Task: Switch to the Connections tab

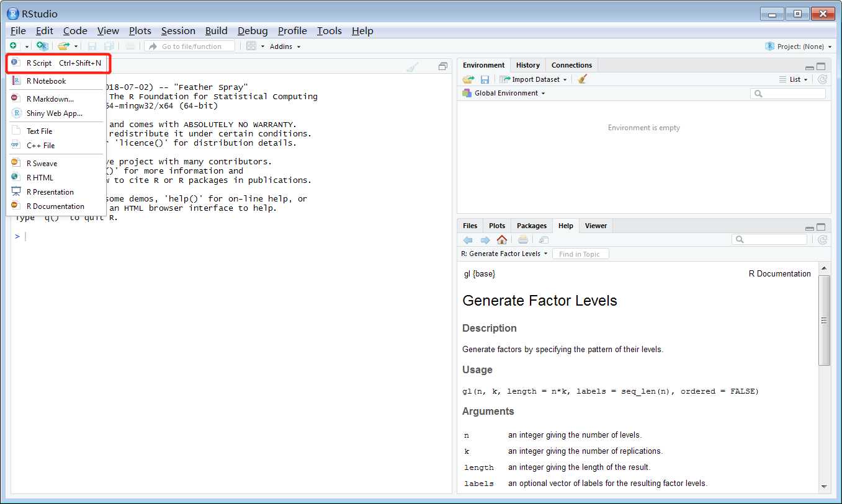Action: pyautogui.click(x=571, y=65)
